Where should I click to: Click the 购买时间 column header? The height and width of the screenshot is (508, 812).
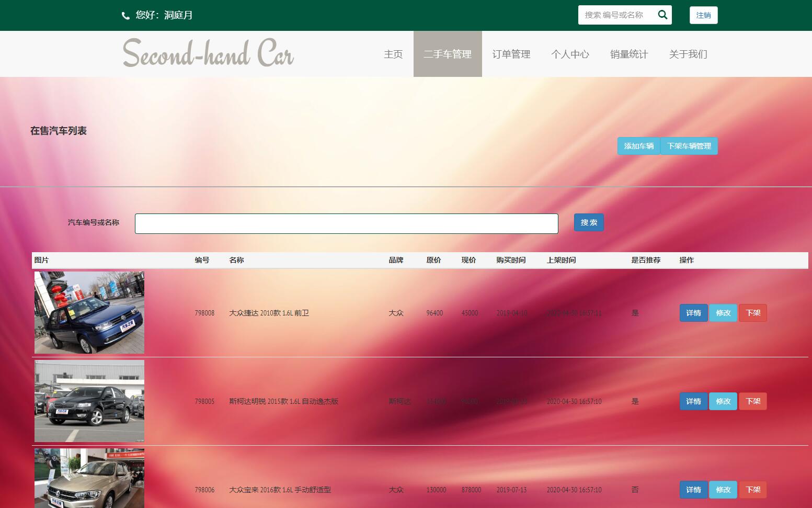[x=511, y=260]
